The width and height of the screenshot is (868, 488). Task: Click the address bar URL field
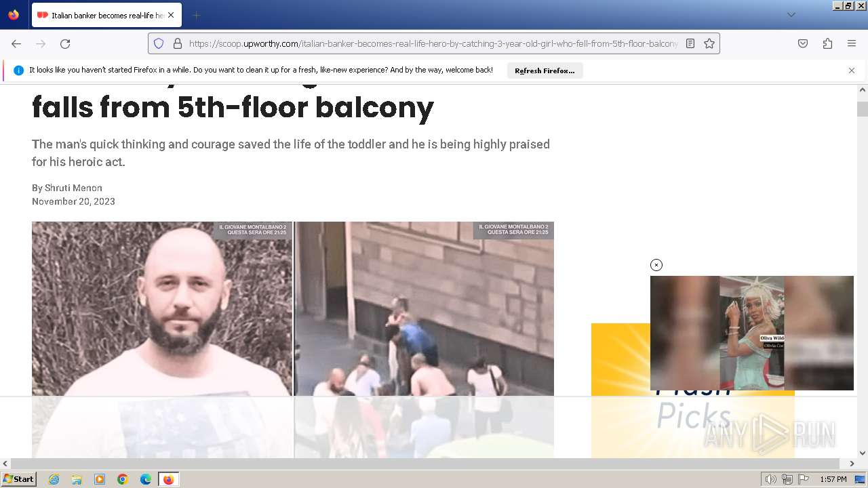click(x=433, y=43)
